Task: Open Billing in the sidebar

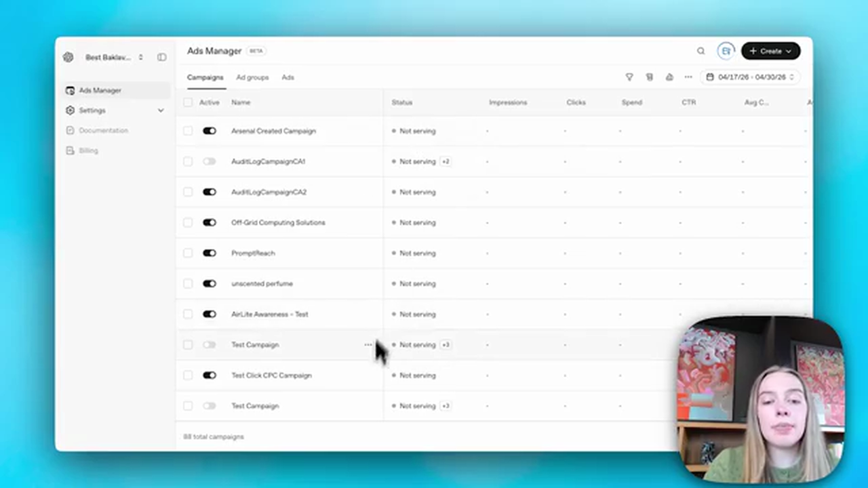Action: click(x=82, y=150)
